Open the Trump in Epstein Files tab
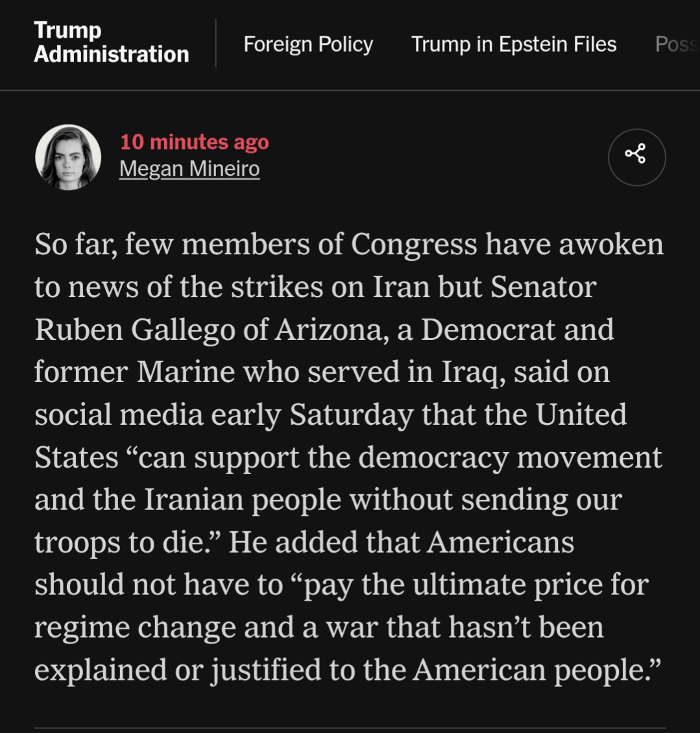This screenshot has width=700, height=733. coord(513,44)
